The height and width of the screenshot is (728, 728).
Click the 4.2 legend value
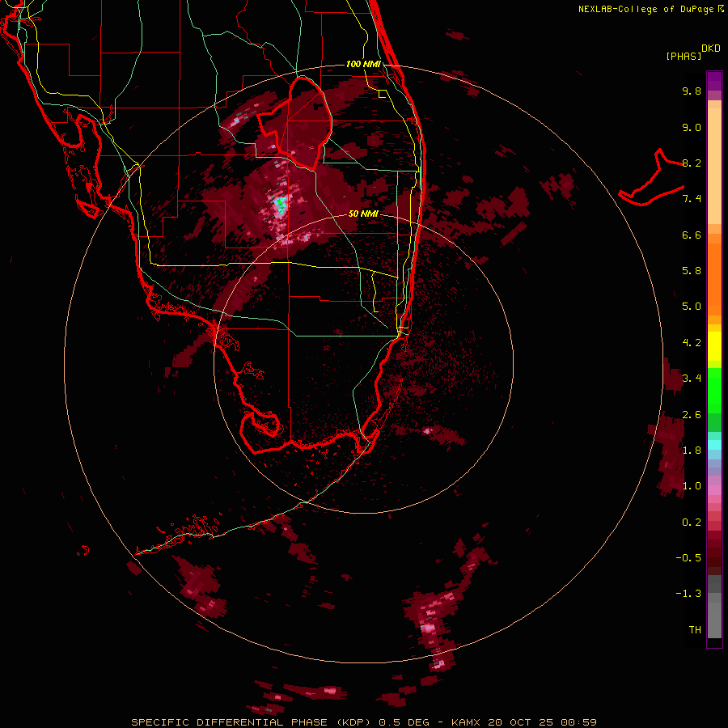pos(692,343)
